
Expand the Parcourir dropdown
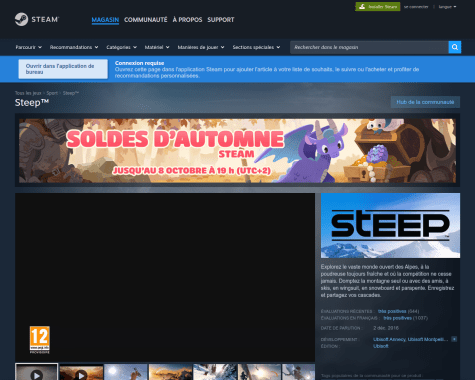pos(29,47)
